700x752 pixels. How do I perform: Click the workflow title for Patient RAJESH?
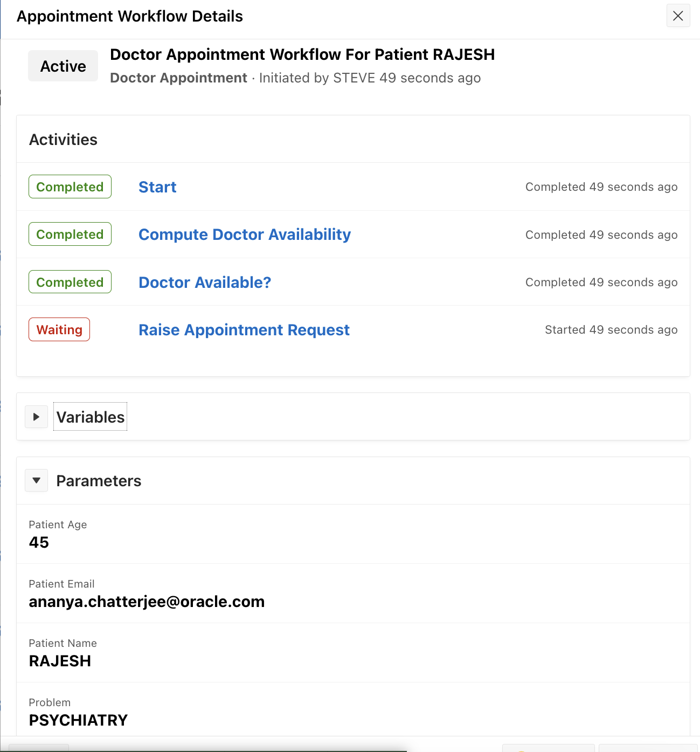click(302, 54)
